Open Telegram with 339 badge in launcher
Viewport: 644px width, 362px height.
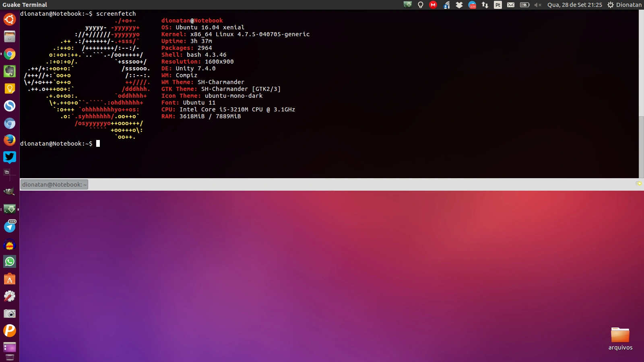(x=10, y=226)
